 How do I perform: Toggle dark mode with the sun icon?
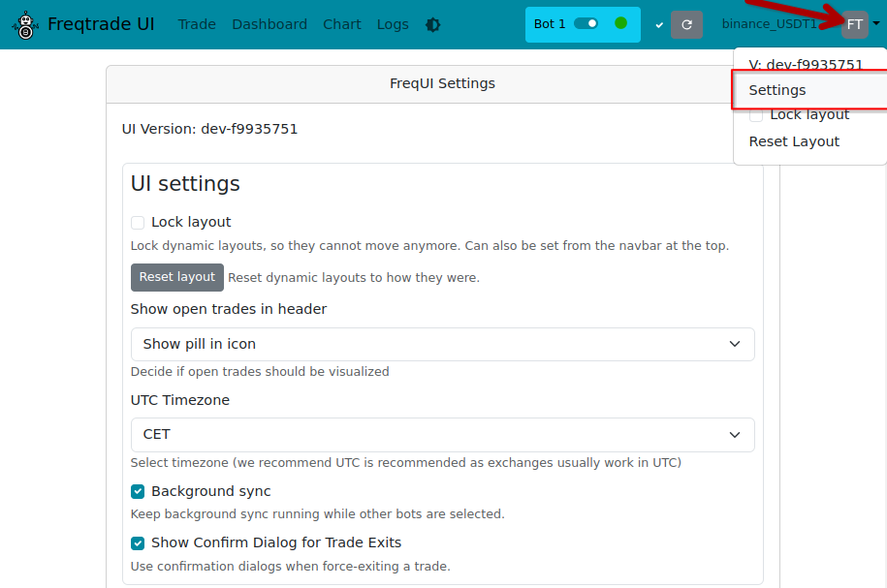[x=432, y=24]
